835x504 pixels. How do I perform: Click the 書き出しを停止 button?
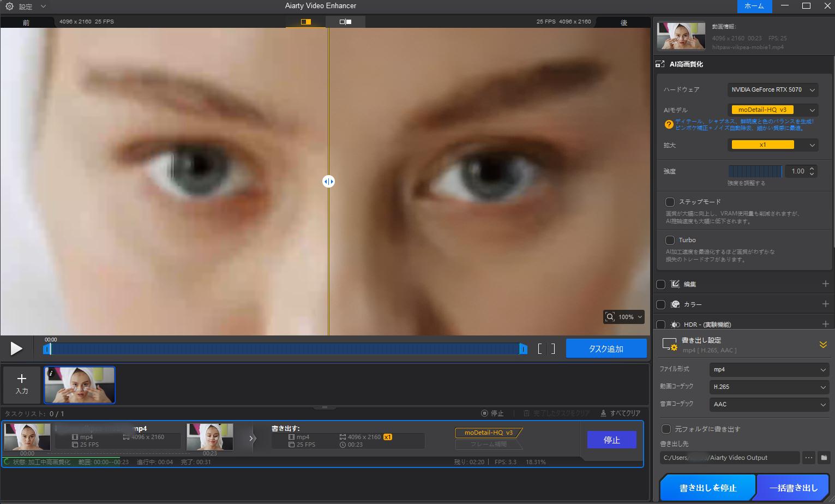point(707,488)
